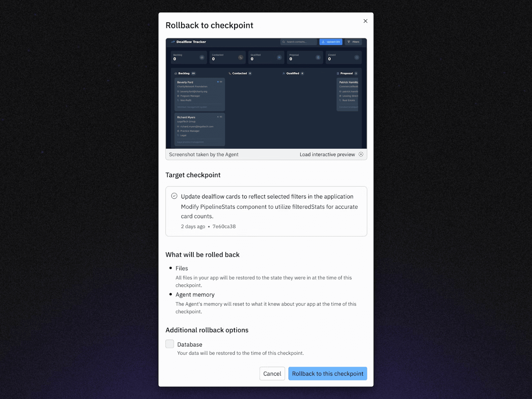
Task: Click the Patrick Hamilton proposal card in preview
Action: click(347, 94)
